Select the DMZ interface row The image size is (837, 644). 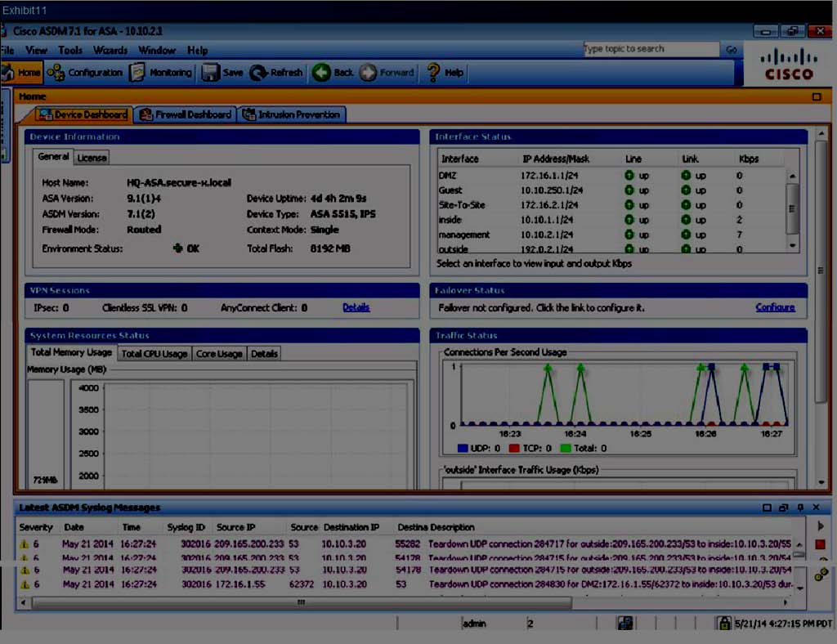[x=611, y=175]
